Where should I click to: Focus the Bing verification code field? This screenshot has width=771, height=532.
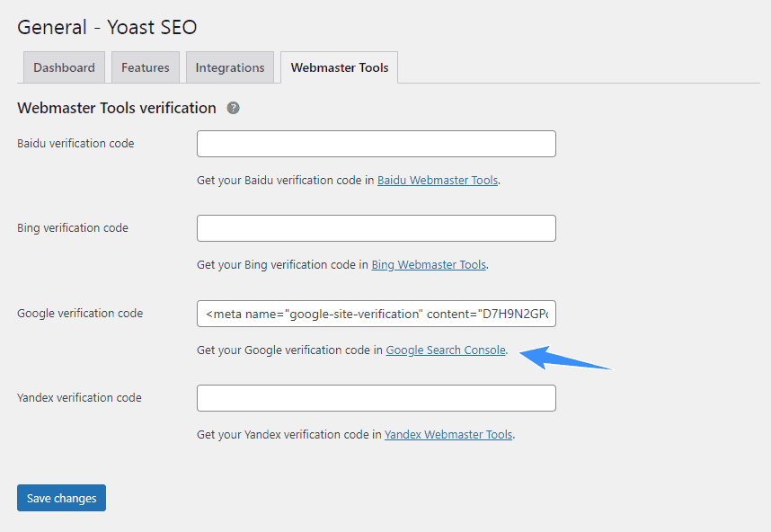pos(377,228)
